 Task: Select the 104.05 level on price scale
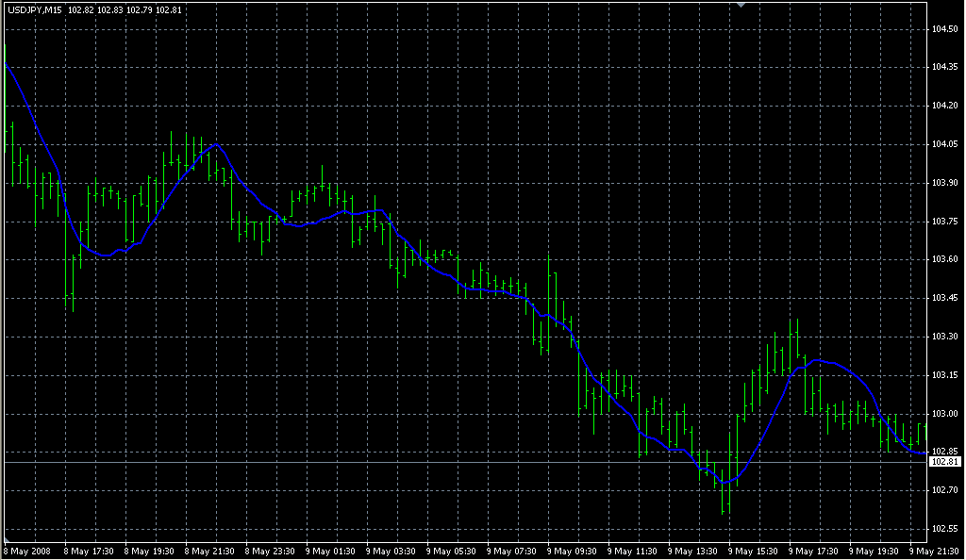click(x=944, y=144)
